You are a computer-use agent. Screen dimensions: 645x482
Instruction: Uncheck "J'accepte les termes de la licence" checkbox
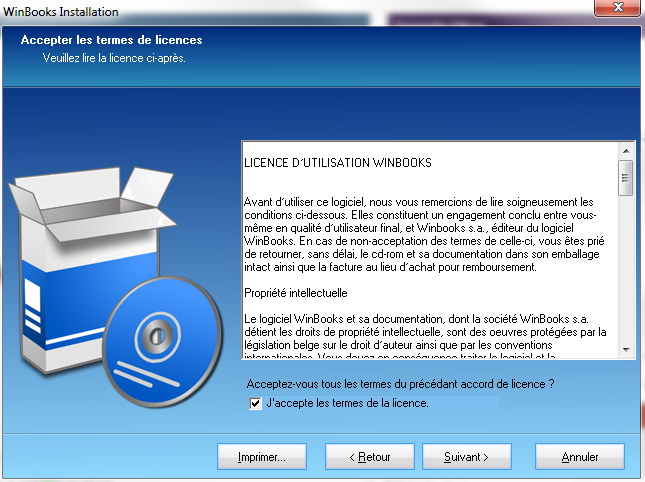pos(255,403)
